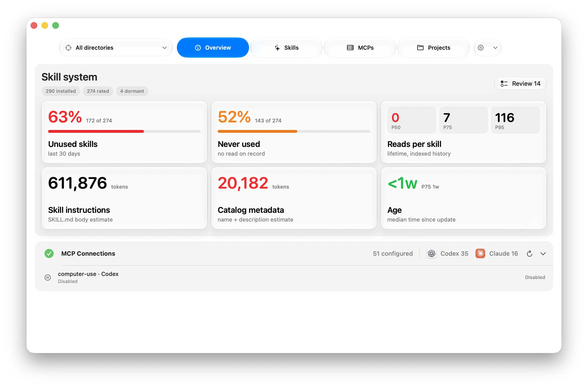Click the 611,876 tokens value
This screenshot has height=388, width=588.
click(x=78, y=183)
